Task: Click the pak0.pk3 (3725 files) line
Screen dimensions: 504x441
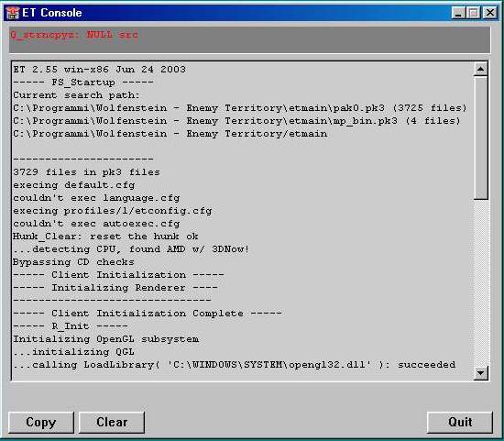Action: point(240,108)
